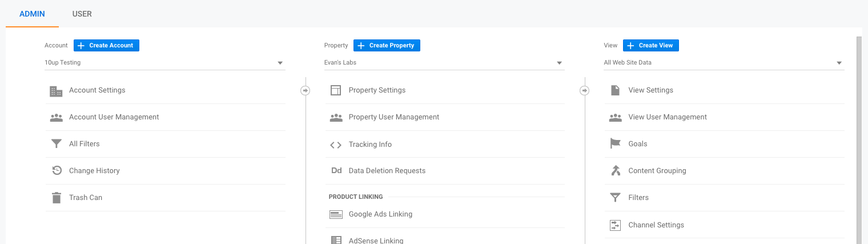Image resolution: width=868 pixels, height=244 pixels.
Task: Click the Google Ads Linking icon
Action: pos(336,214)
